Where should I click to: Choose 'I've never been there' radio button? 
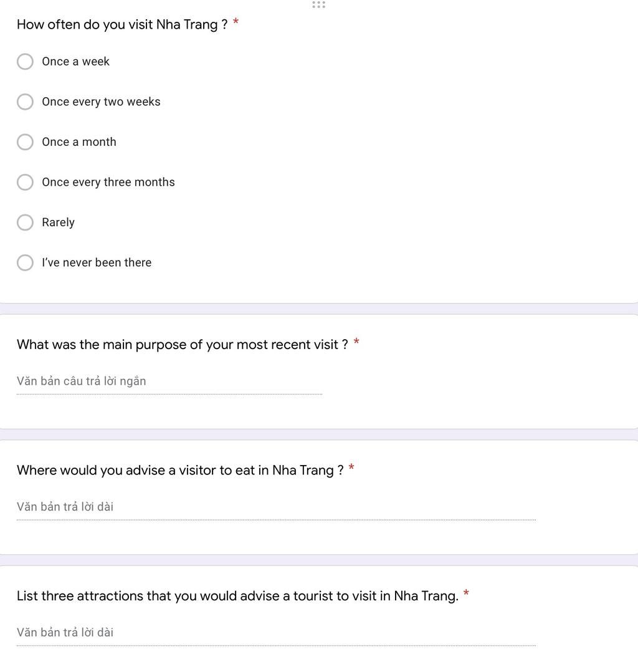click(25, 262)
